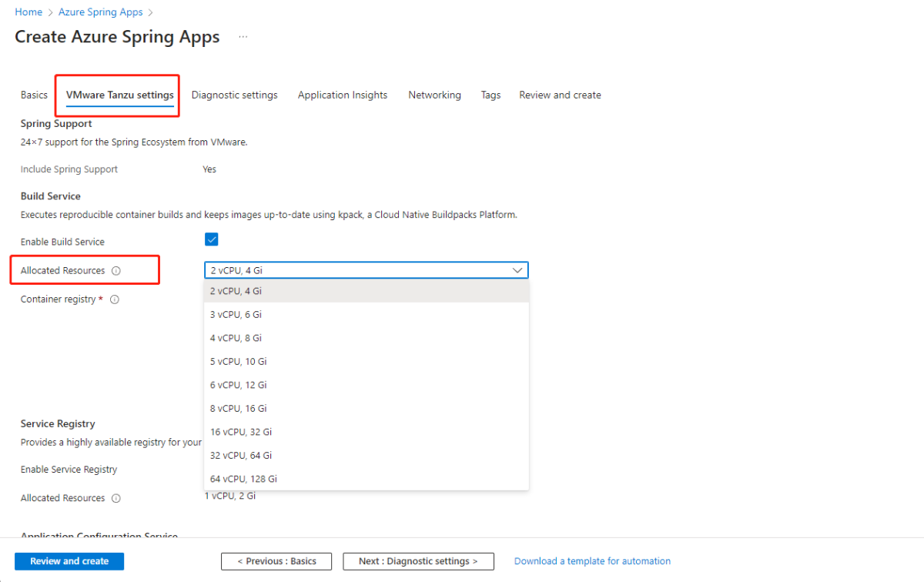The height and width of the screenshot is (582, 924).
Task: Click the Build Service section heading
Action: coord(51,196)
